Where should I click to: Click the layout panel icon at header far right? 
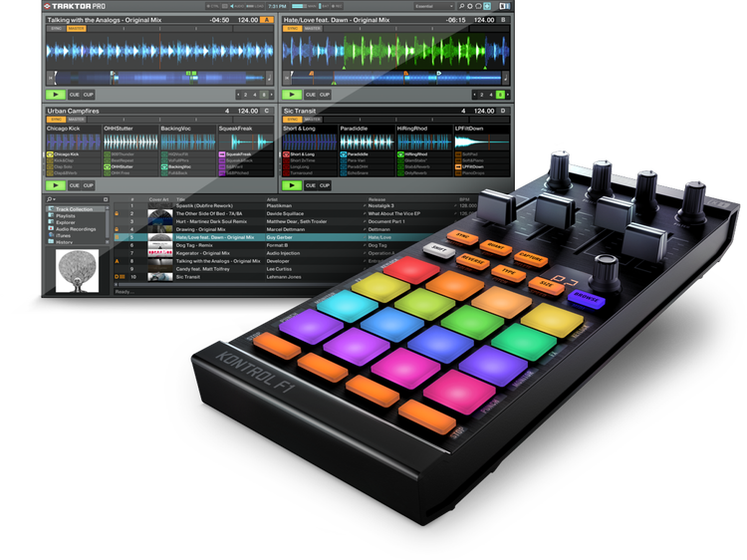coord(504,6)
